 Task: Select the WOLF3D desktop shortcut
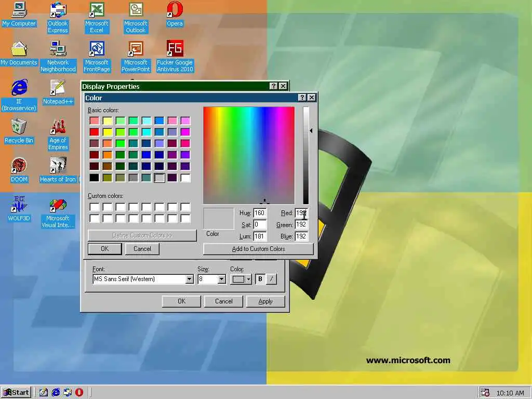pos(19,209)
